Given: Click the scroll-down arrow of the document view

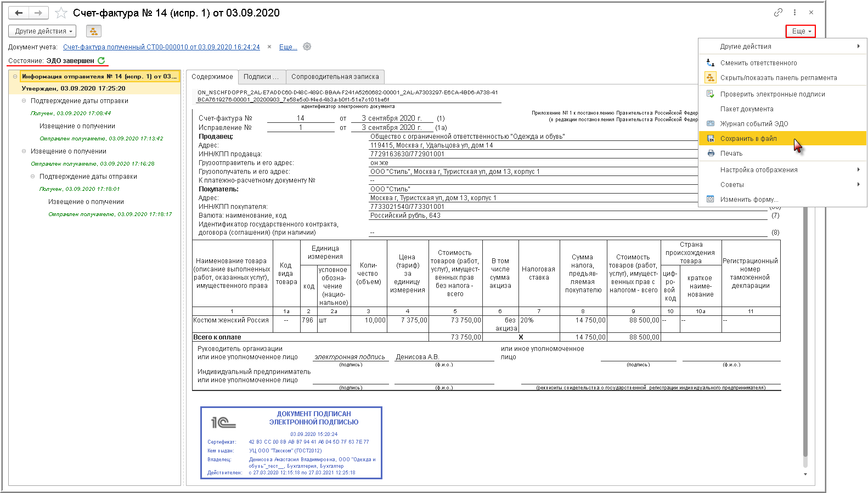Looking at the screenshot, I should point(805,474).
